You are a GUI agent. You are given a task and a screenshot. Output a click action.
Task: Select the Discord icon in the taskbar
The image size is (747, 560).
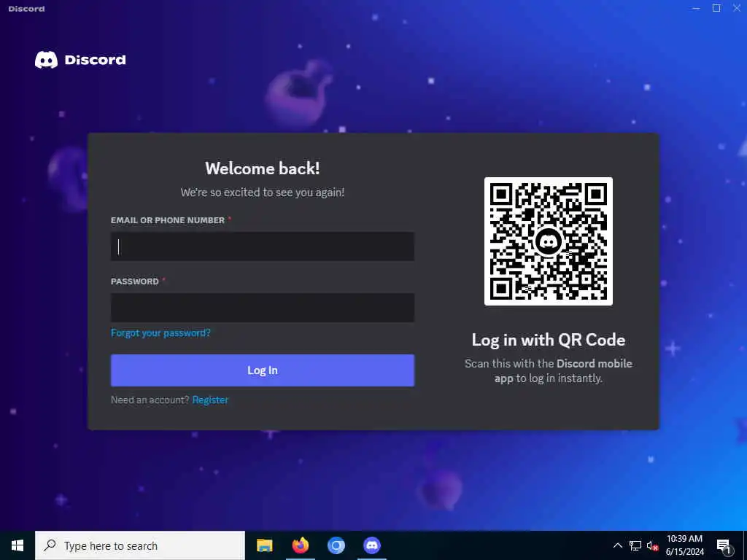point(371,545)
